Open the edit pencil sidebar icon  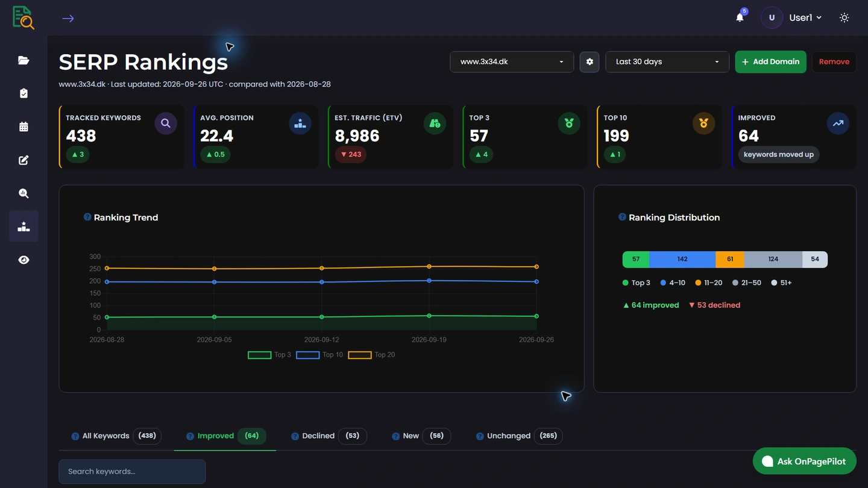click(24, 160)
